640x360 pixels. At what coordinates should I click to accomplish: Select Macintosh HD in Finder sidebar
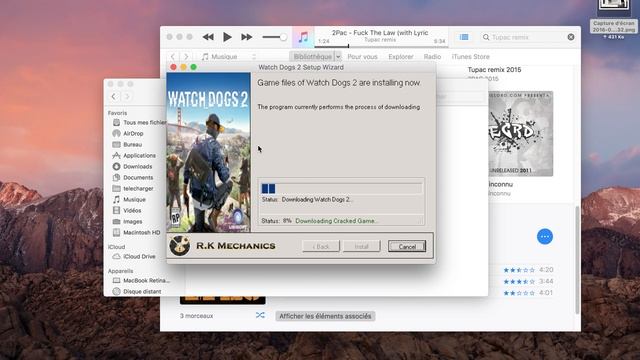[136, 233]
